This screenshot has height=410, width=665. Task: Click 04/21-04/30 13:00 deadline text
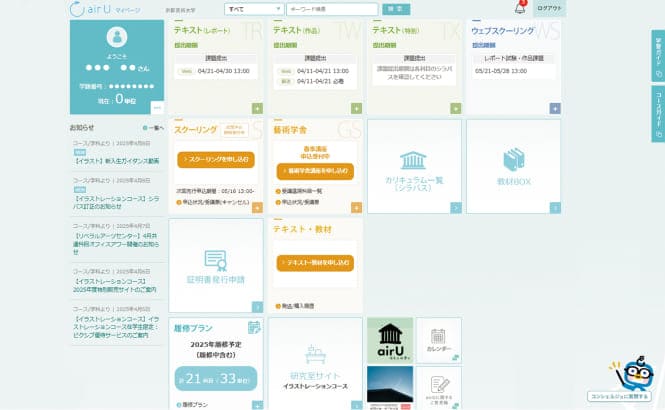tap(224, 71)
